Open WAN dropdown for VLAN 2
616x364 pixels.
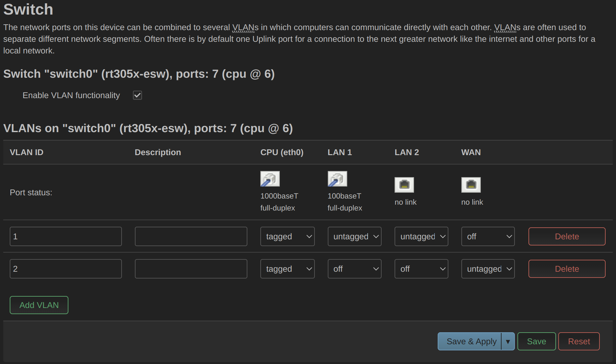point(488,269)
